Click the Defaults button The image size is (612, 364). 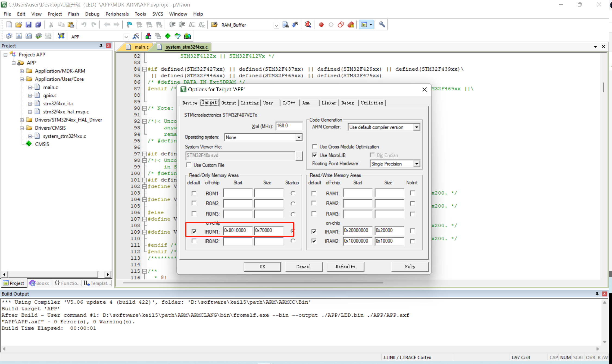click(345, 267)
